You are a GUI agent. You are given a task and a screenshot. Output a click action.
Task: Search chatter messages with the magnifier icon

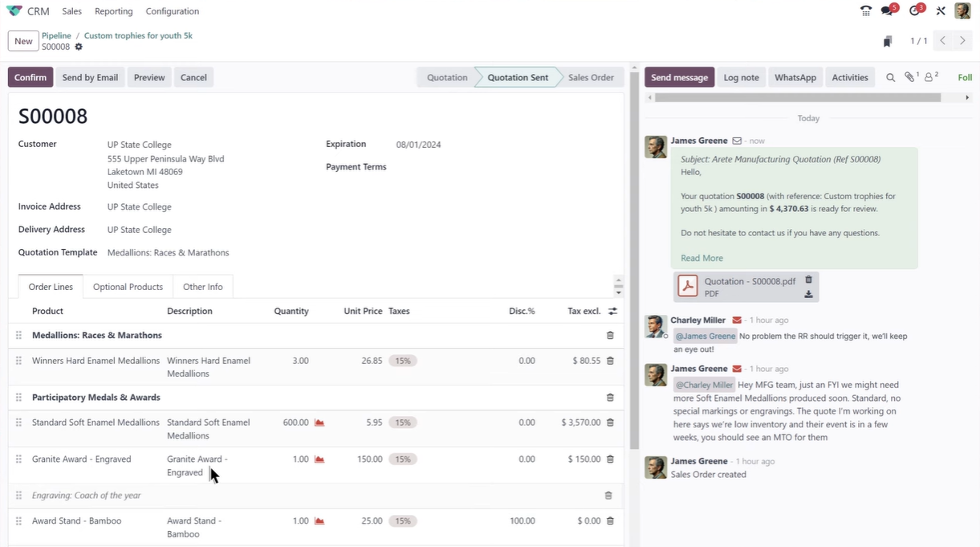pos(890,78)
